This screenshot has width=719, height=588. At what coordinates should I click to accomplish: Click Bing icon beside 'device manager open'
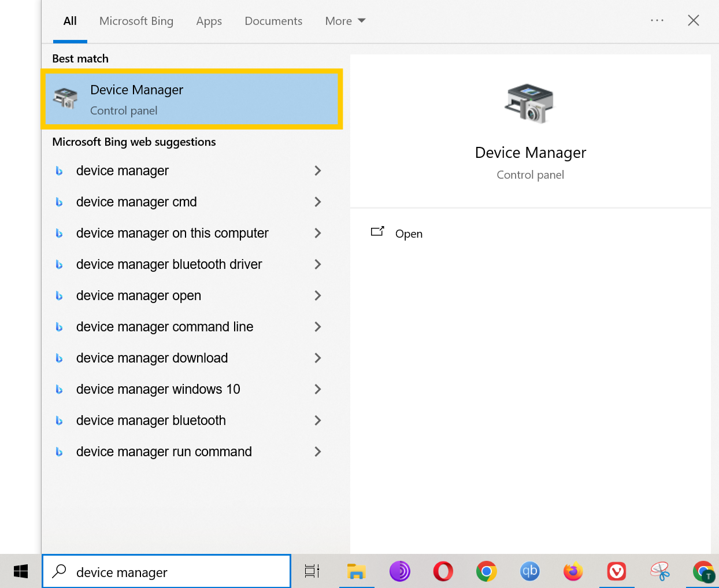(x=59, y=296)
